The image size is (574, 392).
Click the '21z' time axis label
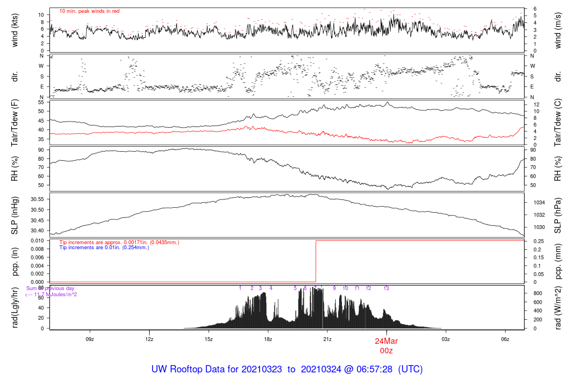click(x=327, y=339)
